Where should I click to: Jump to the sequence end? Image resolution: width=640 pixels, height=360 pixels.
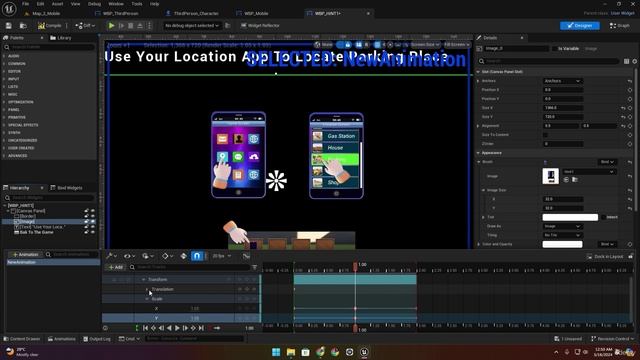pyautogui.click(x=201, y=328)
